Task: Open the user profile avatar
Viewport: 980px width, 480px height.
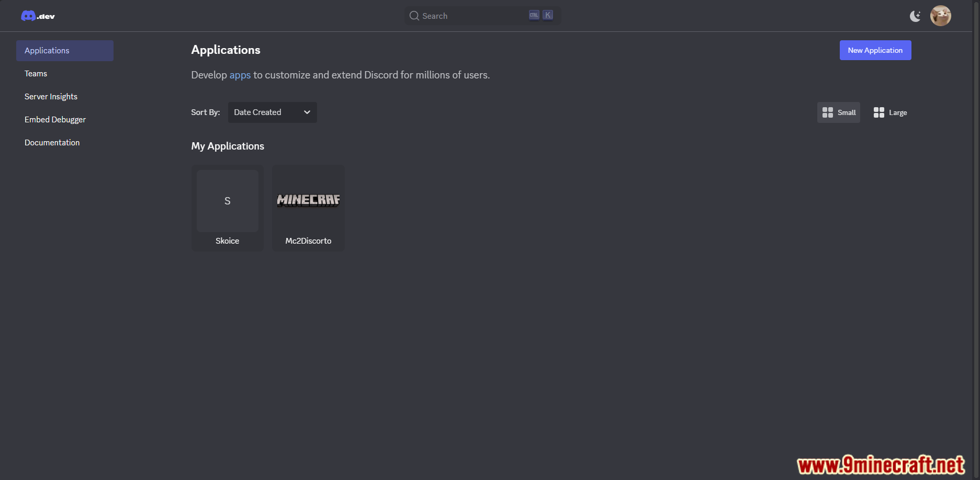Action: pyautogui.click(x=940, y=16)
